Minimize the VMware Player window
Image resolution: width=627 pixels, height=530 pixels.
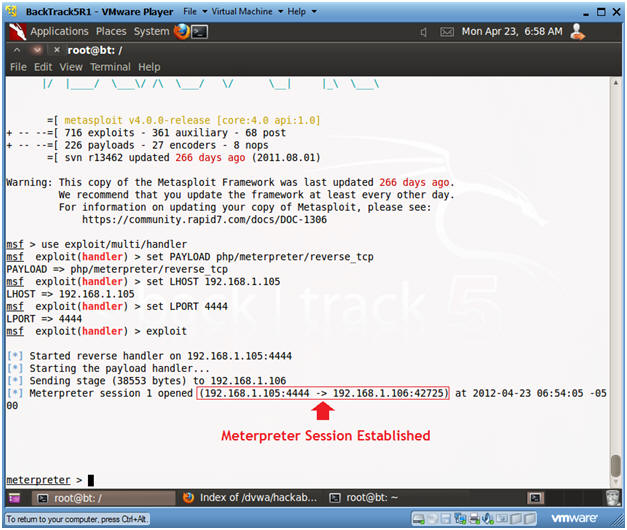pos(586,13)
